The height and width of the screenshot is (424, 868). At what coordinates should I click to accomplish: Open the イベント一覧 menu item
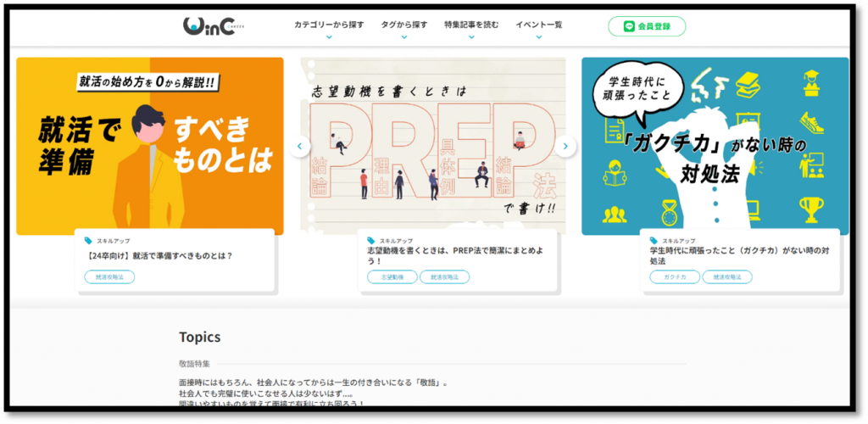538,25
